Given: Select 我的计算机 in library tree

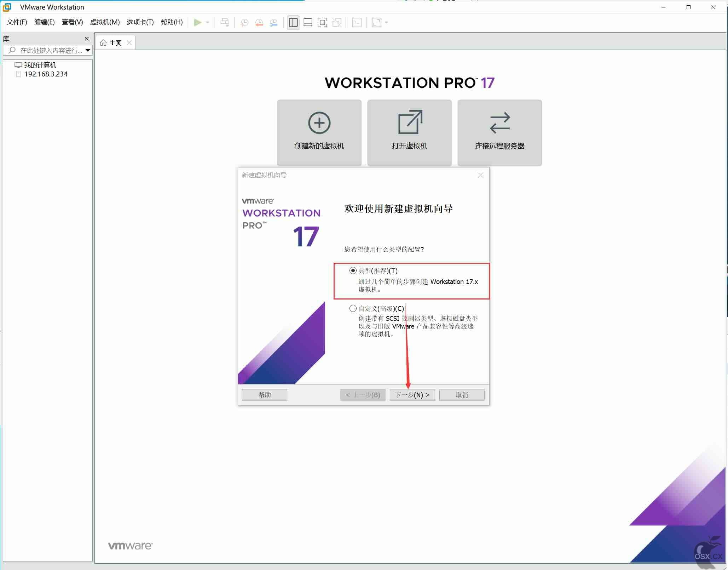Looking at the screenshot, I should tap(40, 65).
